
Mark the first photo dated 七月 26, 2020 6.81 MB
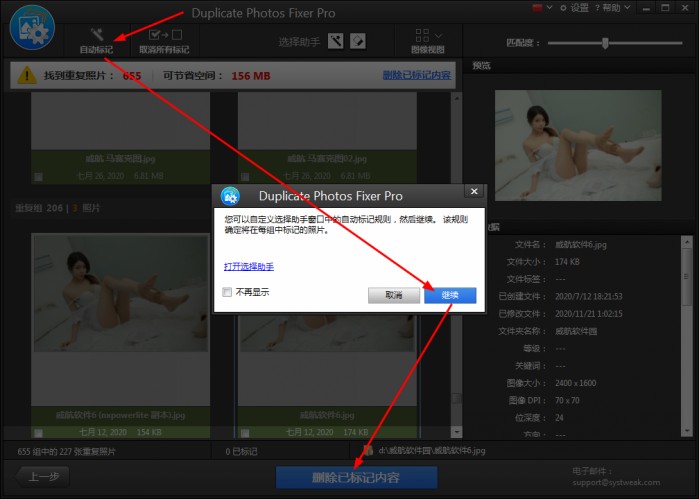pos(39,177)
